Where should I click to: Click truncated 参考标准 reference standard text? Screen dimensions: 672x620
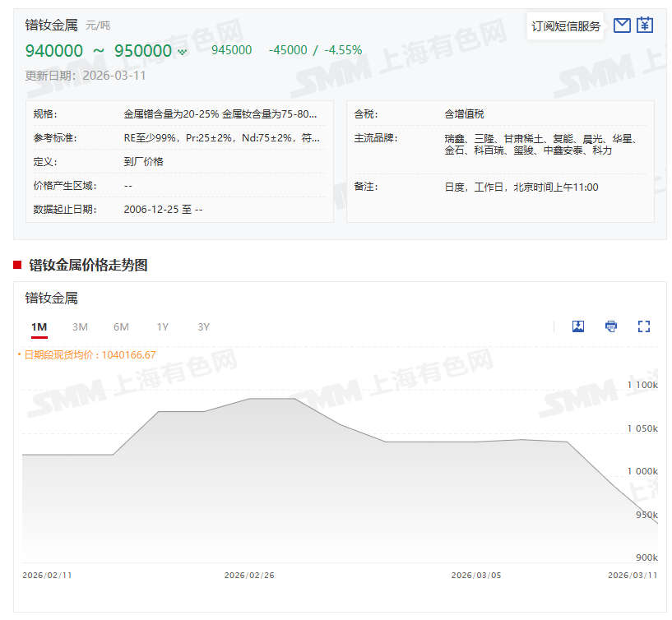coord(222,138)
